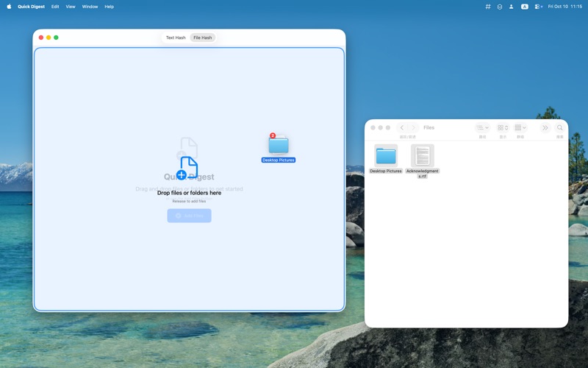The width and height of the screenshot is (588, 368).
Task: Open the View menu
Action: coord(71,7)
